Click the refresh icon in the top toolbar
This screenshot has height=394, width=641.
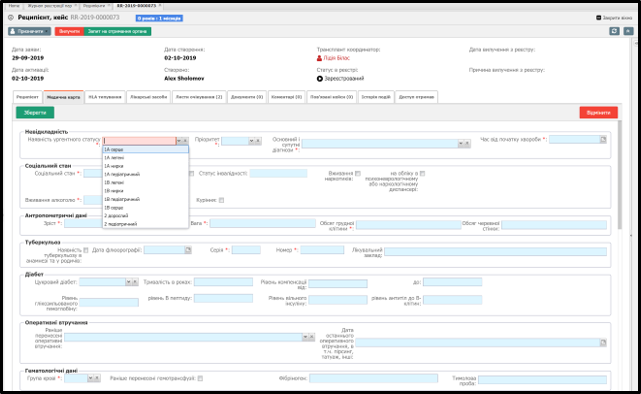[x=614, y=31]
